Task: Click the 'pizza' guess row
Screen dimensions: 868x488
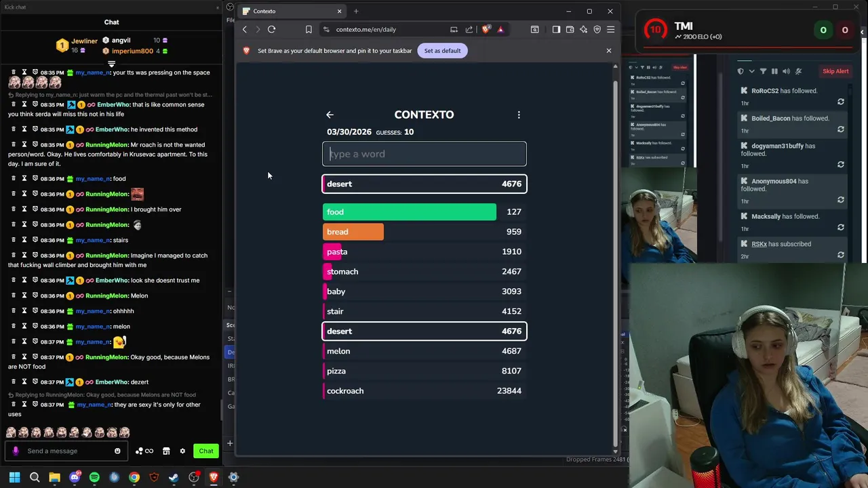Action: 425,371
